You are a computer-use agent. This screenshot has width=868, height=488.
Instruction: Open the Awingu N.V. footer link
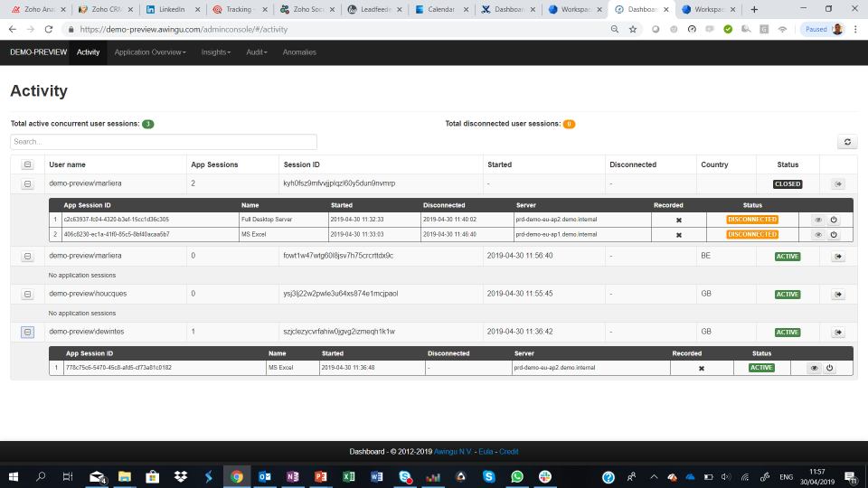(452, 452)
